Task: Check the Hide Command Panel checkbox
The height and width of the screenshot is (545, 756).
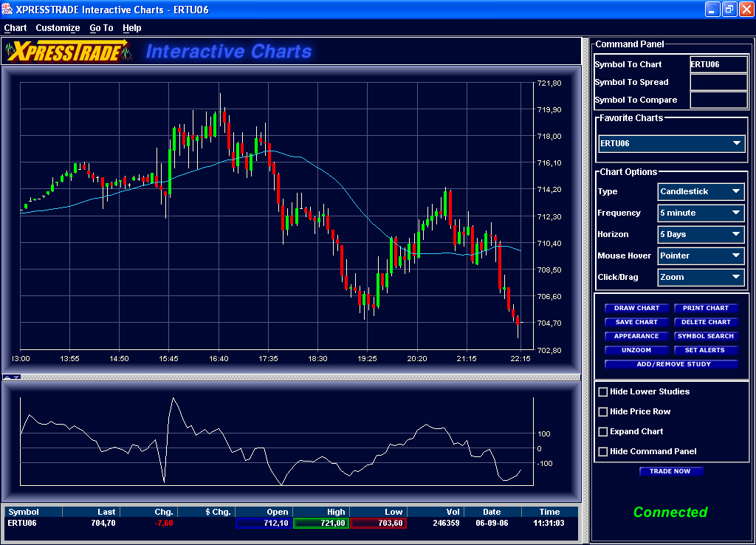Action: [x=602, y=452]
